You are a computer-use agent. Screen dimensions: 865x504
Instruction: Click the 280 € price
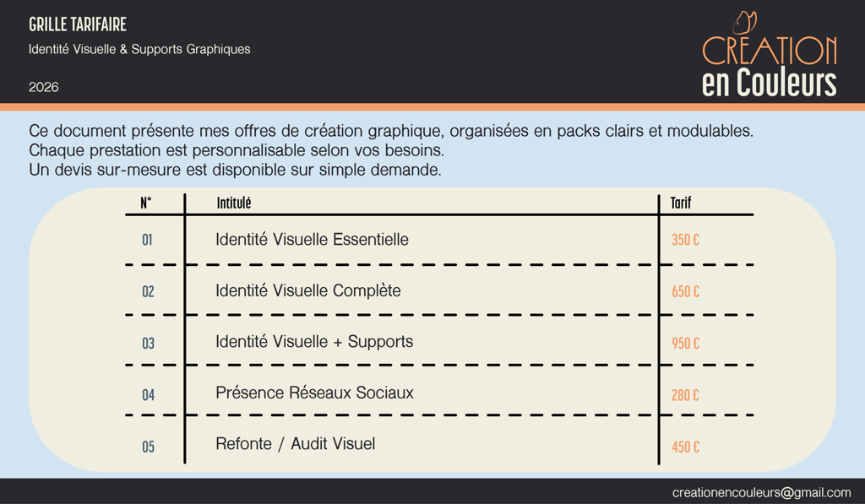[x=685, y=395]
